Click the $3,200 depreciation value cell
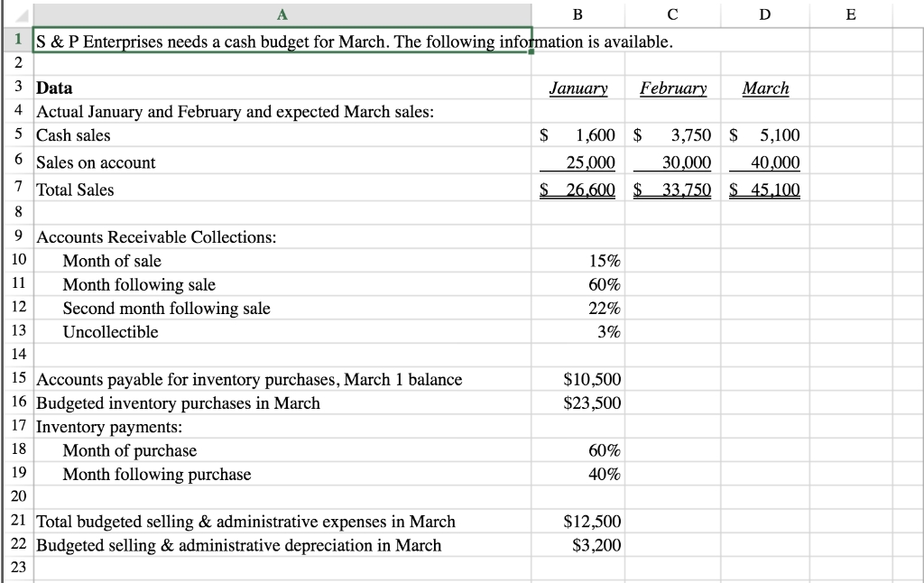Screen dimensions: 924x583 577,545
